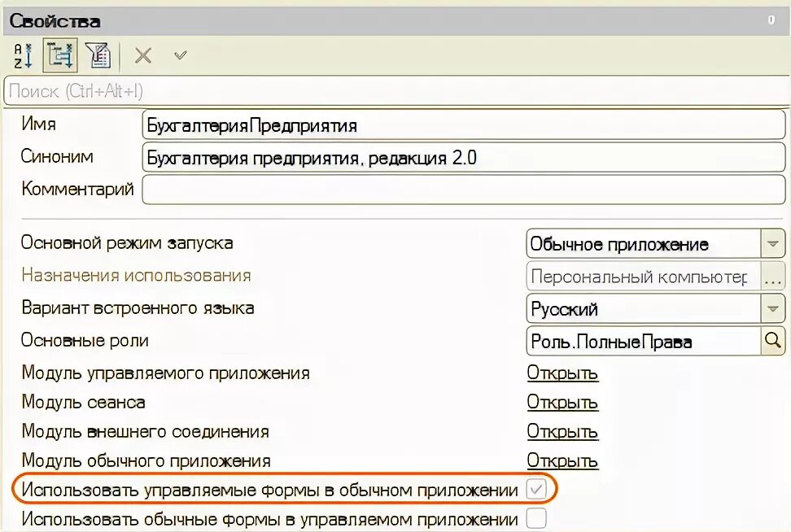This screenshot has width=791, height=532.
Task: Expand the Вариант встроенного языка dropdown
Action: pos(772,308)
